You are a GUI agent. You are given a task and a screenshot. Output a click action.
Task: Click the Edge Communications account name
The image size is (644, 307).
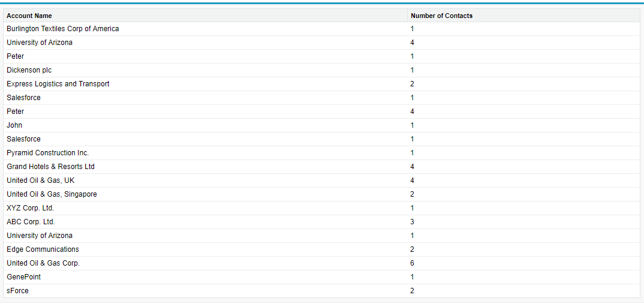pyautogui.click(x=43, y=249)
